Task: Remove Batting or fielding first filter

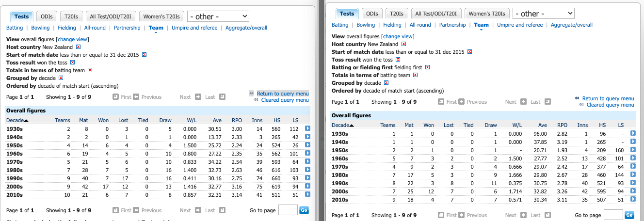Action: [x=427, y=67]
